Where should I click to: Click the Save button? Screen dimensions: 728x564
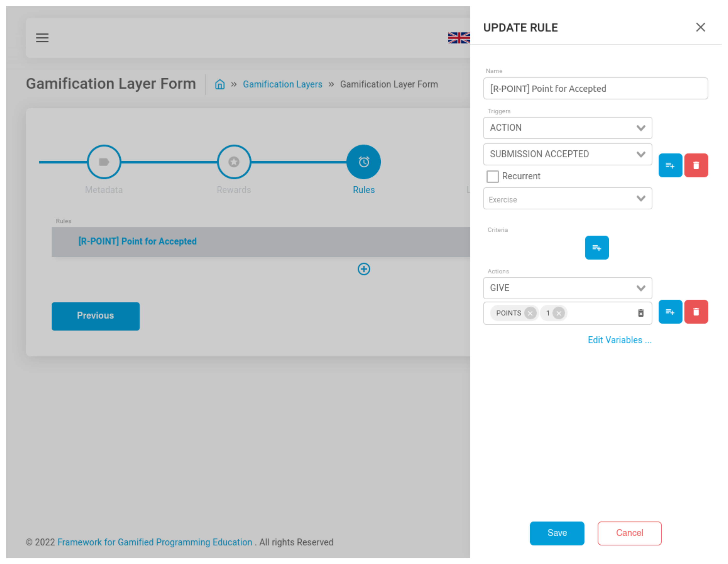coord(557,533)
